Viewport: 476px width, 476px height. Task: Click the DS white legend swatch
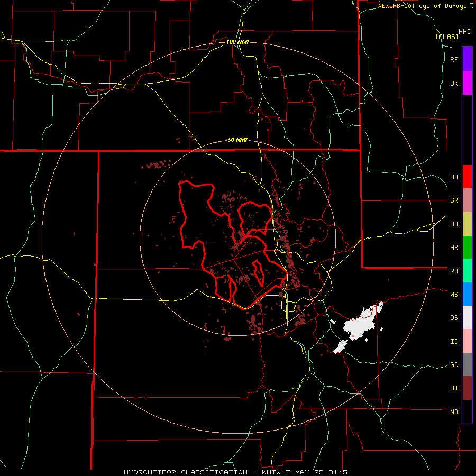(467, 317)
